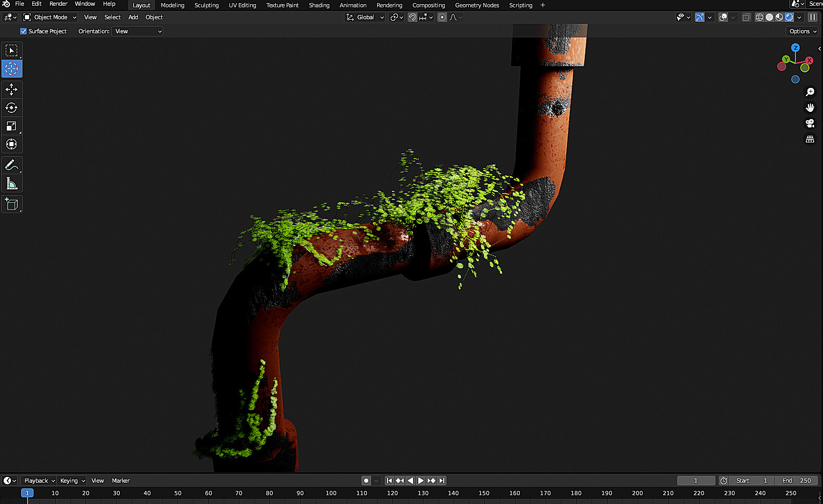Open the Orientation View dropdown
The height and width of the screenshot is (504, 823).
[x=137, y=31]
